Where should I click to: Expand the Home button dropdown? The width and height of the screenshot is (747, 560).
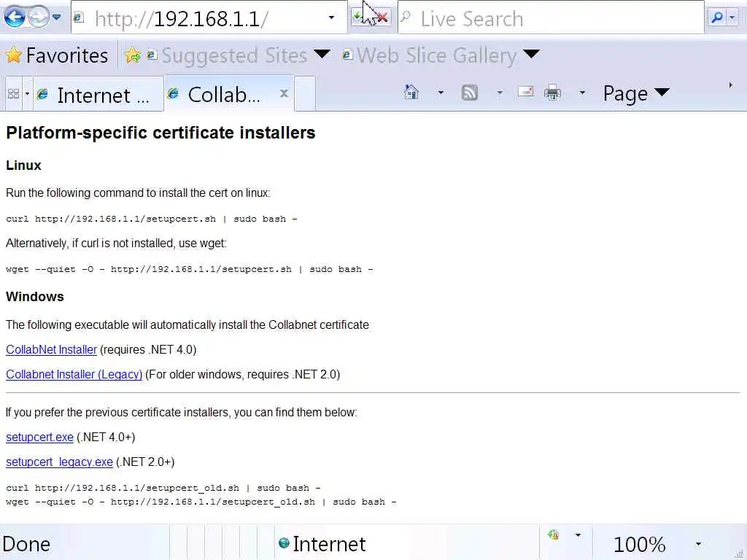tap(441, 93)
